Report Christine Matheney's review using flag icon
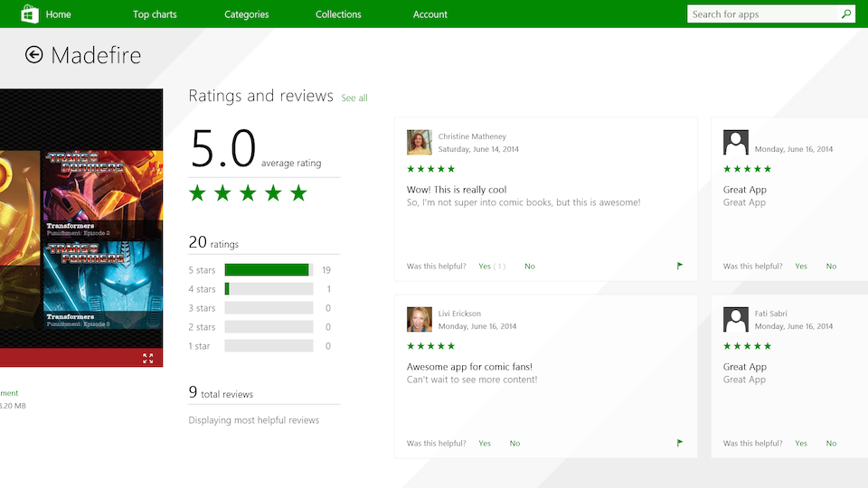This screenshot has height=488, width=868. (x=680, y=266)
